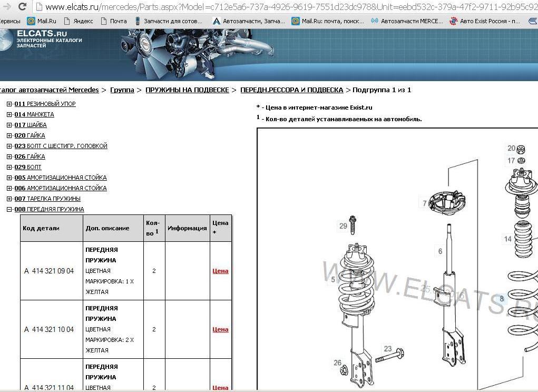Expand the 011 РЕЗИНОВЫЙ УПОР node
The height and width of the screenshot is (392, 538).
pyautogui.click(x=9, y=104)
